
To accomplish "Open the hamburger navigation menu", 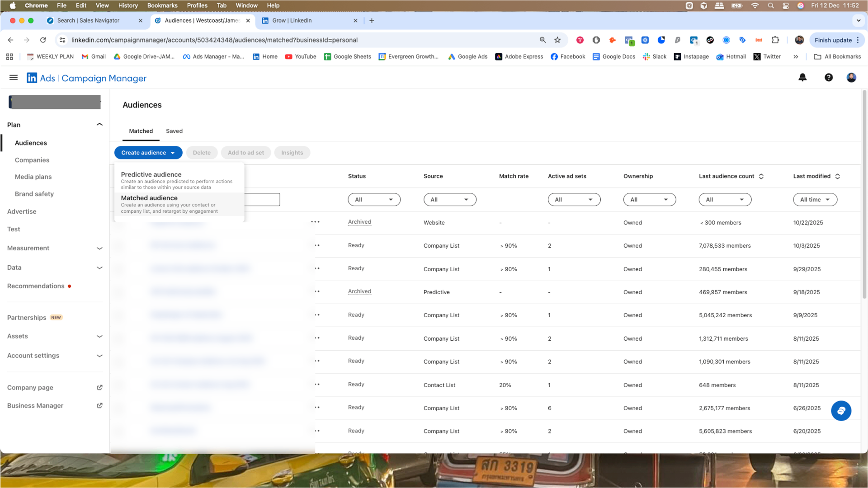I will 14,78.
